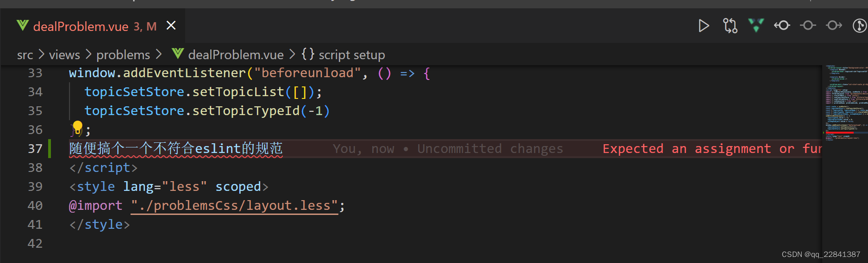Open the script setup breadcrumb symbol
Screen dimensions: 868x263
pos(351,55)
